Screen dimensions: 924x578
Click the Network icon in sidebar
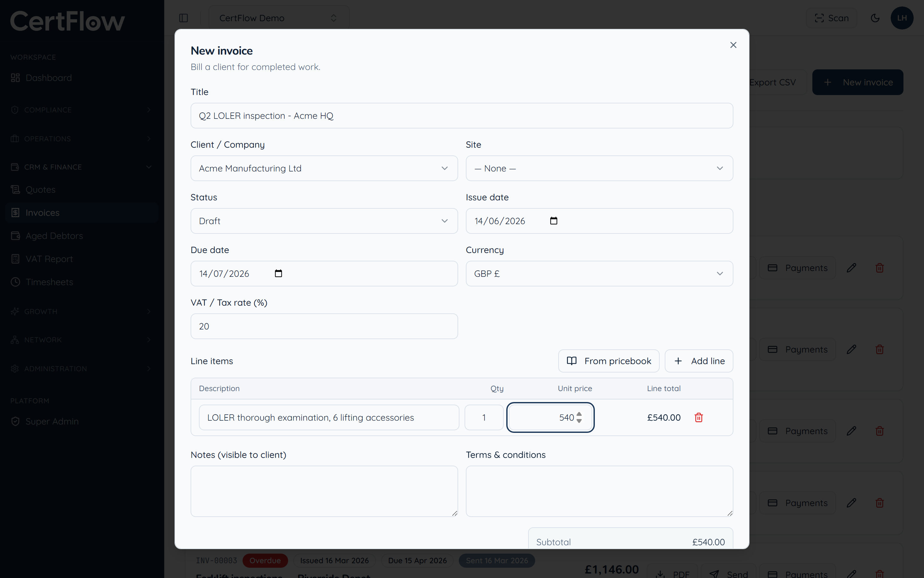[15, 340]
